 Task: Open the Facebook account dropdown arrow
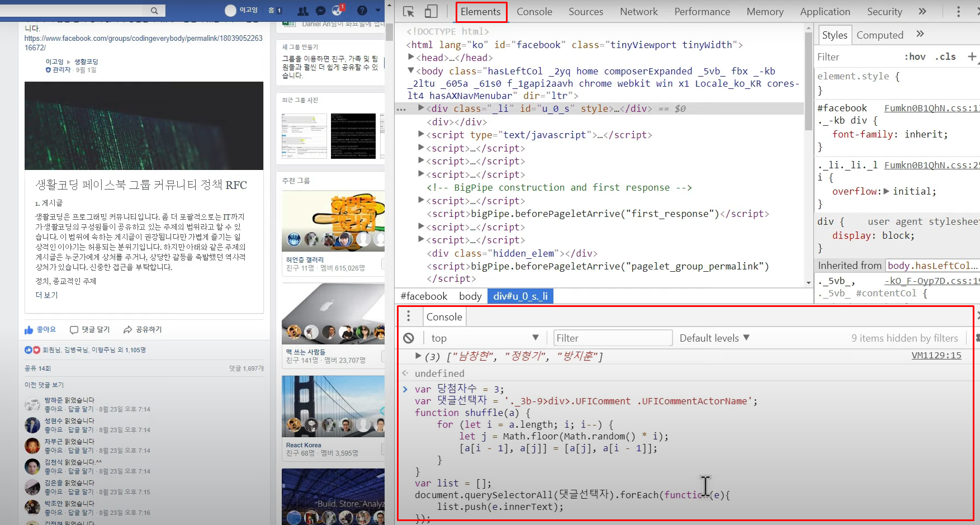(378, 10)
